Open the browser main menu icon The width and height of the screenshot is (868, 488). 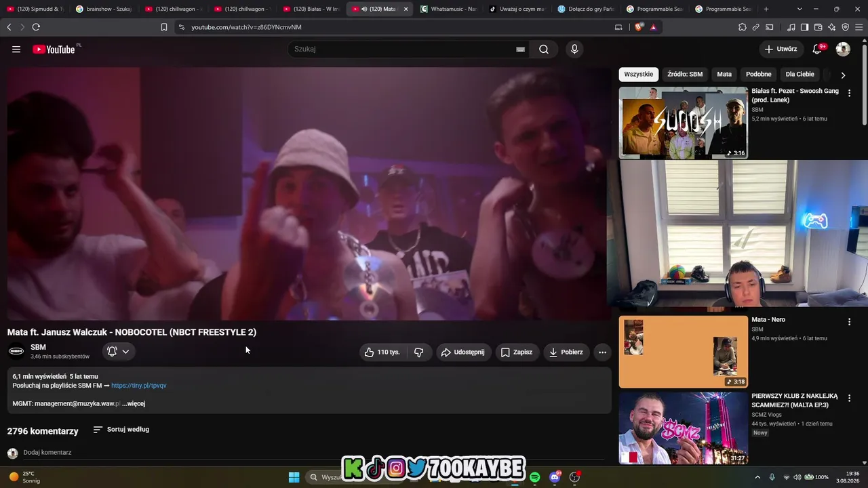click(859, 27)
